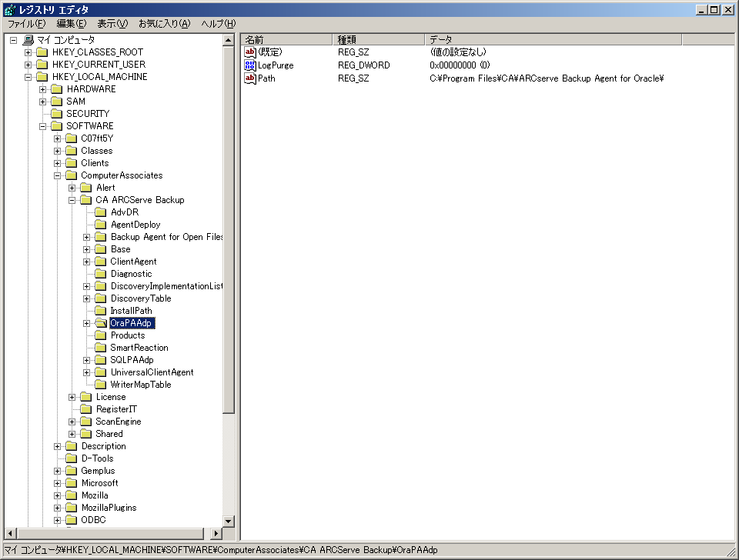Click the HKEY_CURRENT_USER folder icon
739x560 pixels.
coord(42,65)
